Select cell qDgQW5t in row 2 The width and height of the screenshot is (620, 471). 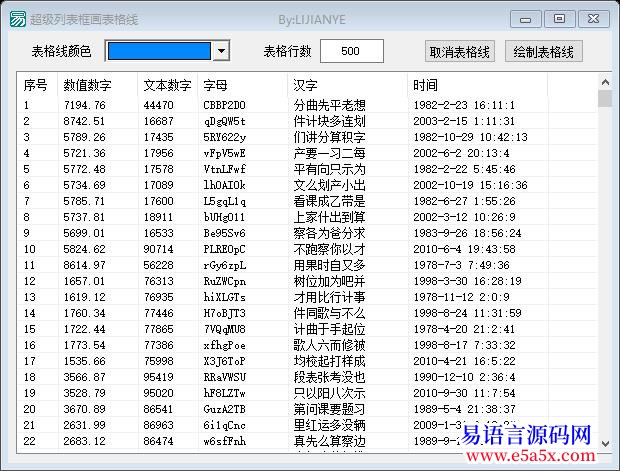[x=225, y=121]
